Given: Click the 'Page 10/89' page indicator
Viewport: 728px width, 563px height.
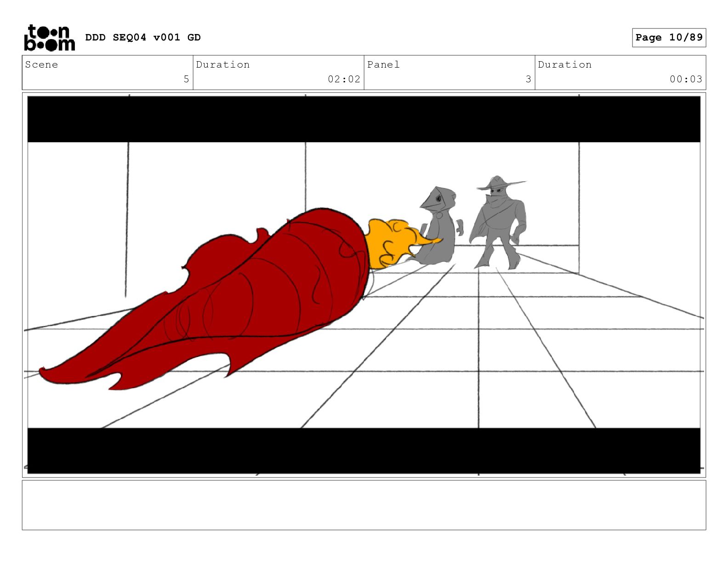Looking at the screenshot, I should pyautogui.click(x=669, y=38).
